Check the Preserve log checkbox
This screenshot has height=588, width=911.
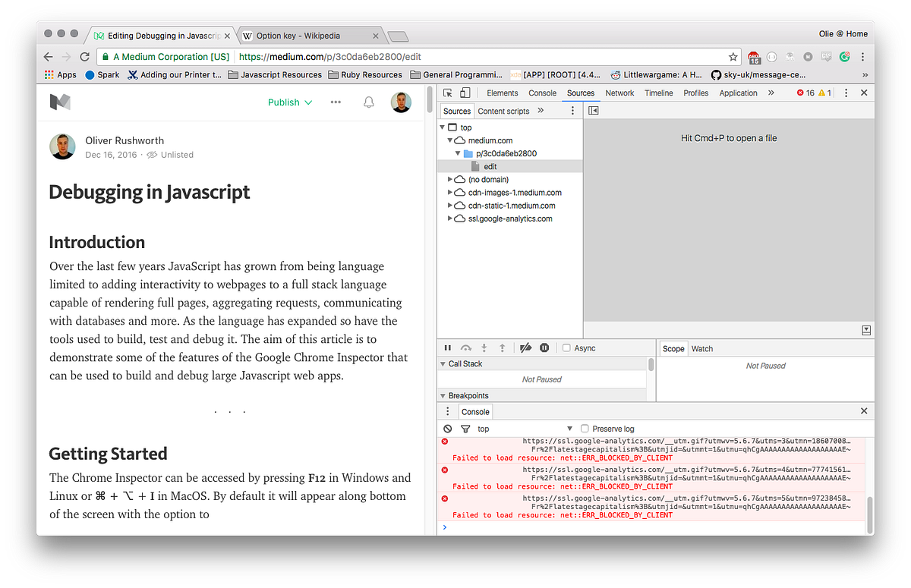point(585,428)
